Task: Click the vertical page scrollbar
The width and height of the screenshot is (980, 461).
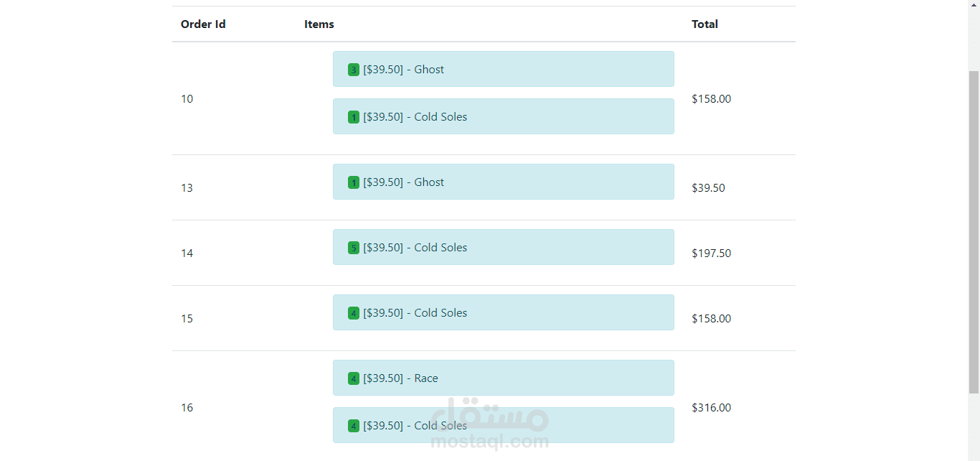Action: click(974, 230)
